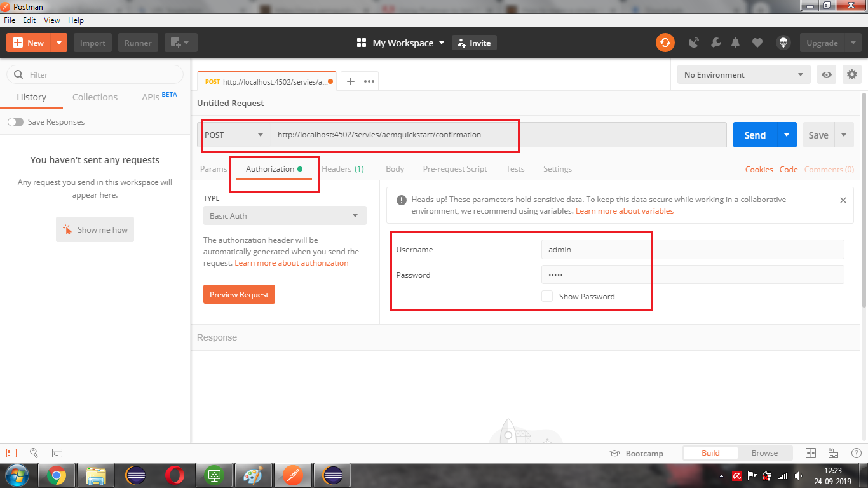Viewport: 868px width, 488px height.
Task: Click the orange sync status icon
Action: 665,43
